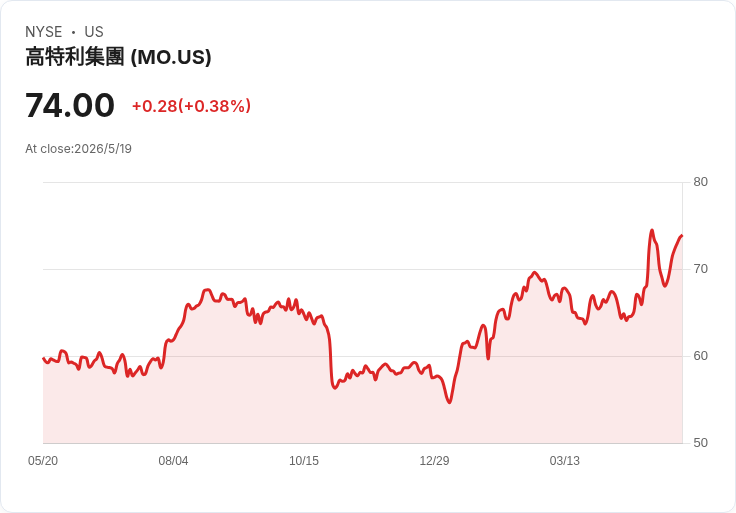Click the 03/13 date on the x-axis

(565, 460)
